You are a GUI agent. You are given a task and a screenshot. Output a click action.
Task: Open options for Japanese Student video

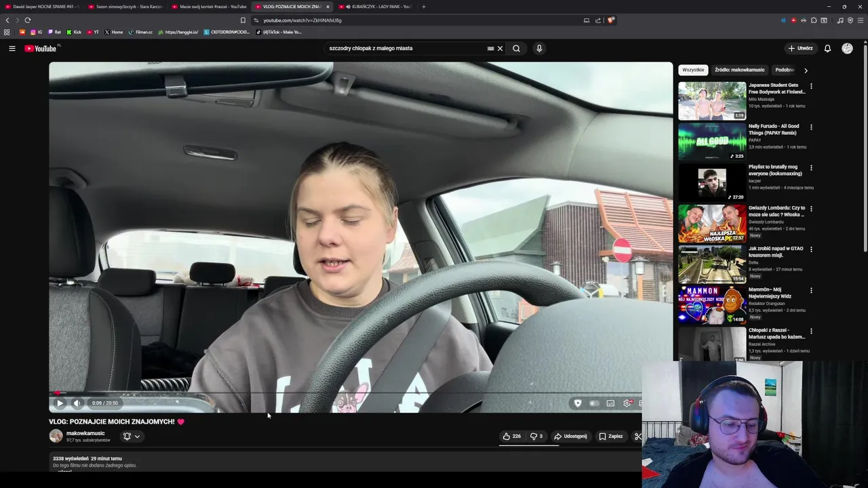point(811,86)
